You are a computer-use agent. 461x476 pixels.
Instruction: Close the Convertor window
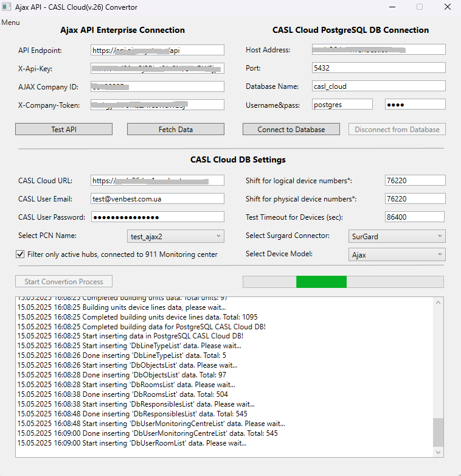click(x=448, y=7)
